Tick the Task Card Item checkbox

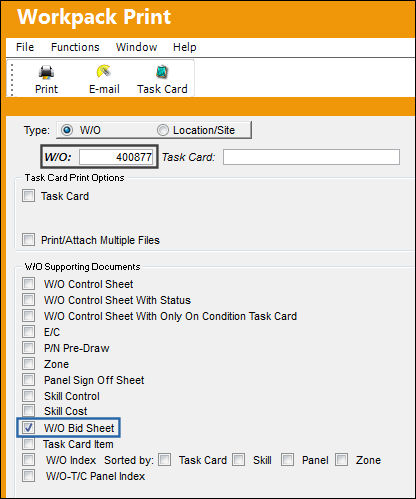pyautogui.click(x=28, y=444)
